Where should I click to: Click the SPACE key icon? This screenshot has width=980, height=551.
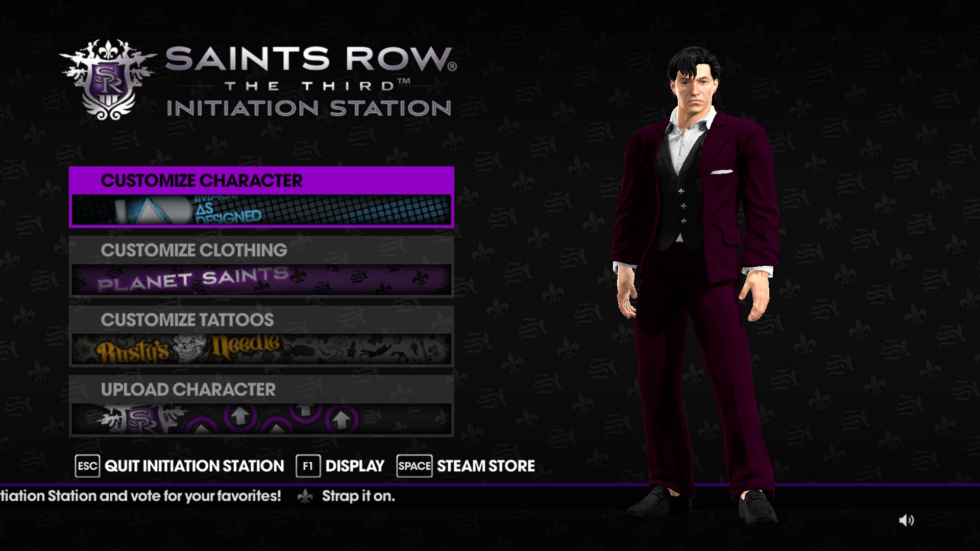414,466
